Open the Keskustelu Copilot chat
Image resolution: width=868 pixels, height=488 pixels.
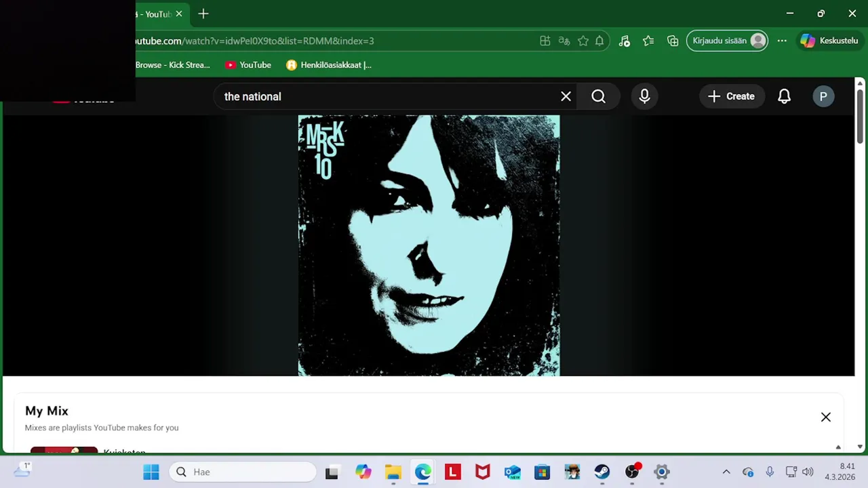[x=829, y=41]
